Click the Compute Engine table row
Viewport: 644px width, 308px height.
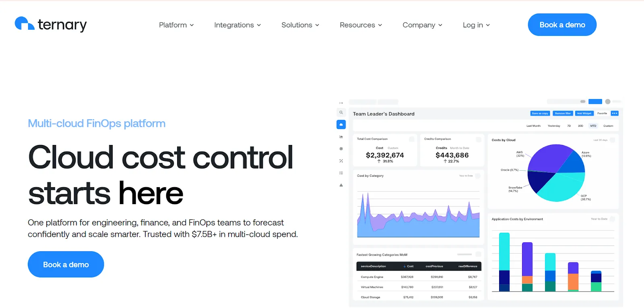[419, 277]
